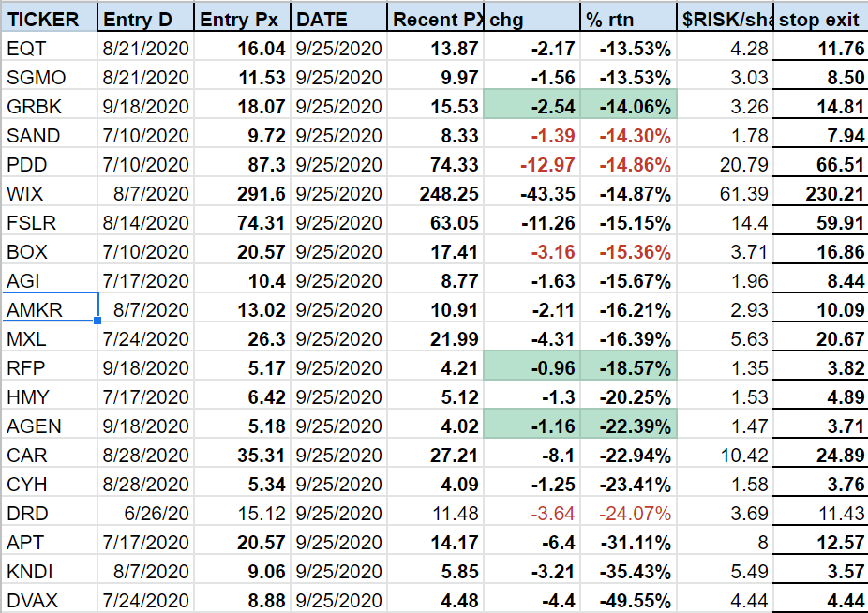Select the HMY ticker cell

click(x=50, y=396)
